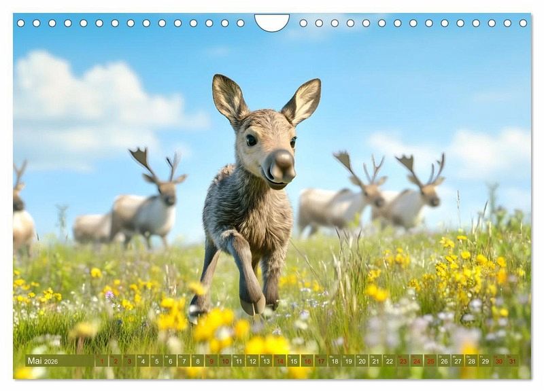
Task: Click date 8 on the calendar bar
Action: (197, 361)
